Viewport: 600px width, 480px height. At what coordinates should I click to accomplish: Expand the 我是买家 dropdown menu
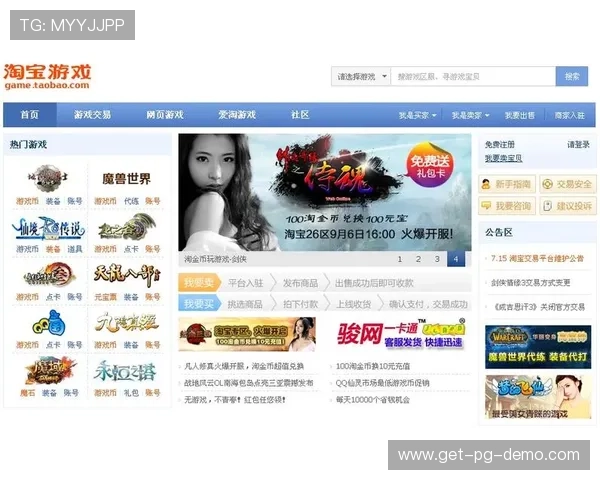(x=417, y=115)
